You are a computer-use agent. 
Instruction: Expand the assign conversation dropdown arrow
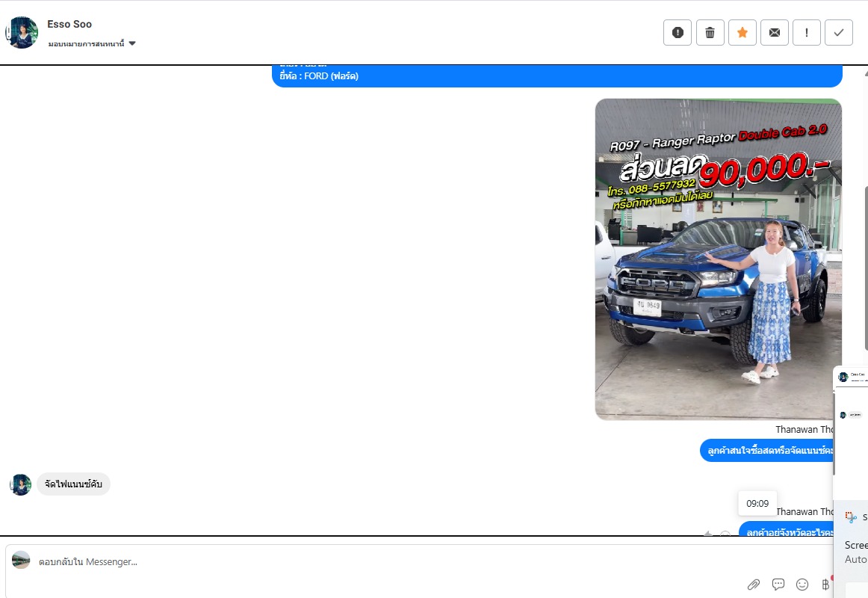click(132, 43)
